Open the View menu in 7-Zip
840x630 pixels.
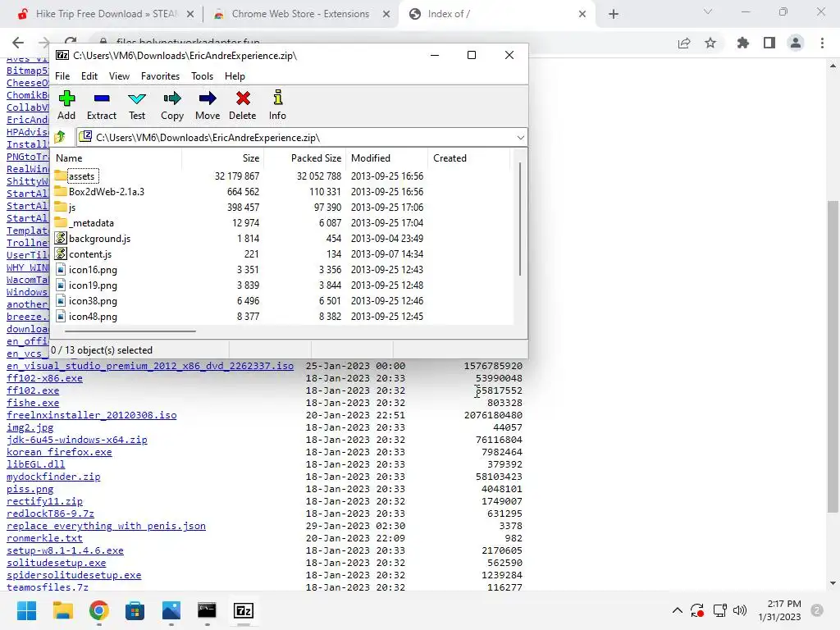(x=119, y=76)
